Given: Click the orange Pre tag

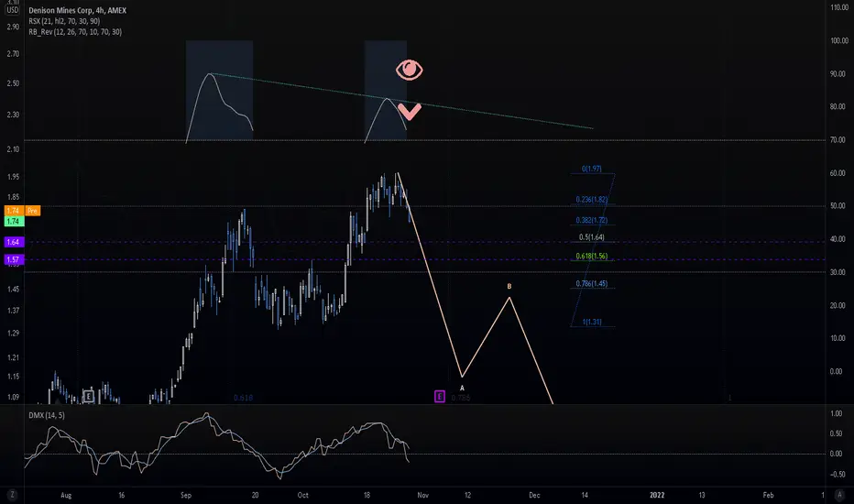Looking at the screenshot, I should [x=32, y=211].
